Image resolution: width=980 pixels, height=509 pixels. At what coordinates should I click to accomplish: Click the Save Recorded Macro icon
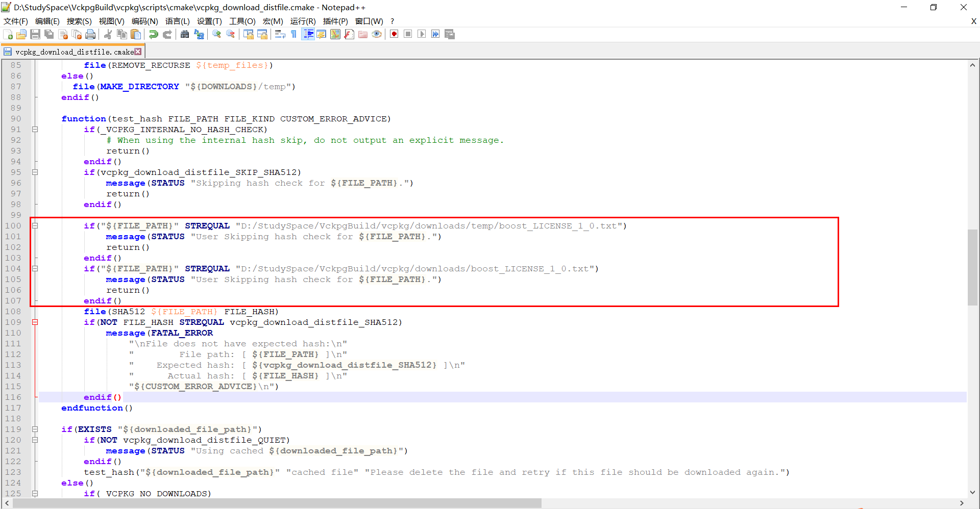point(450,34)
